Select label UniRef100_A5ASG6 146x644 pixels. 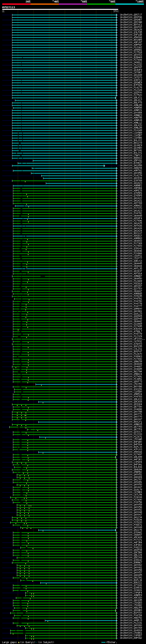click(x=131, y=37)
